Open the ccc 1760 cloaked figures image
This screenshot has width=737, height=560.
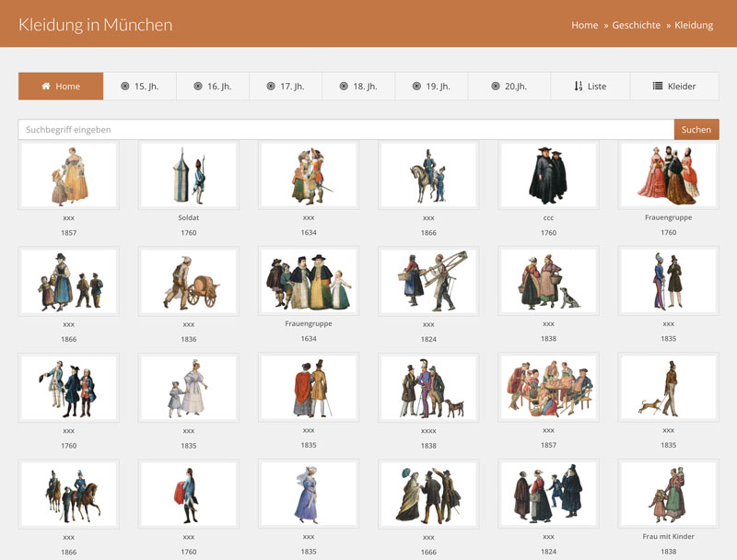click(548, 175)
